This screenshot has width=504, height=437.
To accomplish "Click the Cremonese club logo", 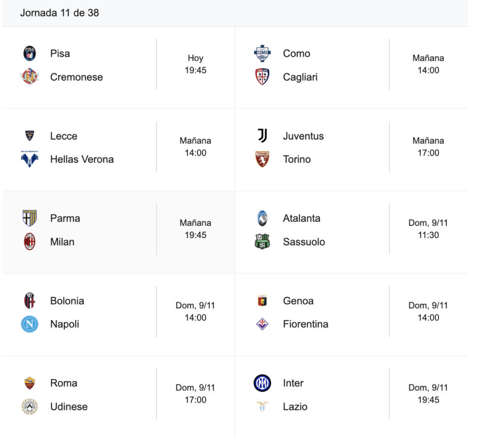I will 30,77.
